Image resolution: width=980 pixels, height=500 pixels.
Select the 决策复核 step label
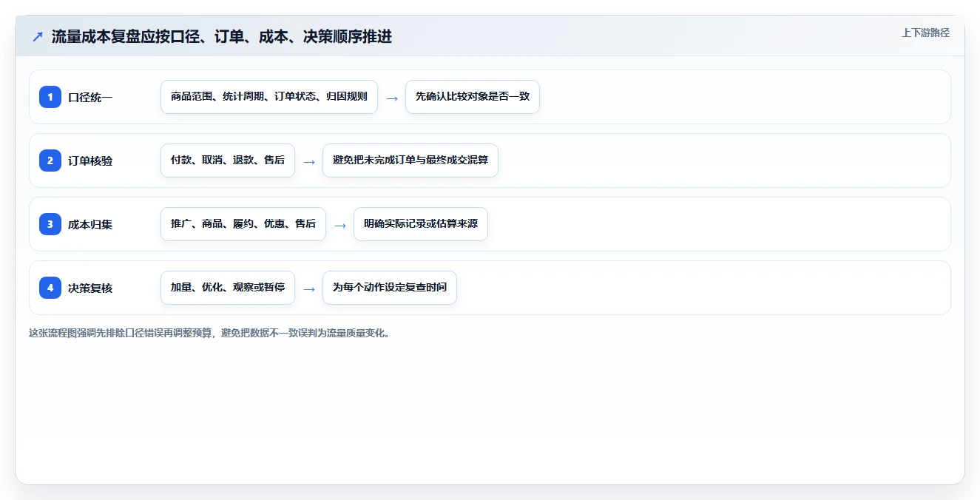pos(90,288)
